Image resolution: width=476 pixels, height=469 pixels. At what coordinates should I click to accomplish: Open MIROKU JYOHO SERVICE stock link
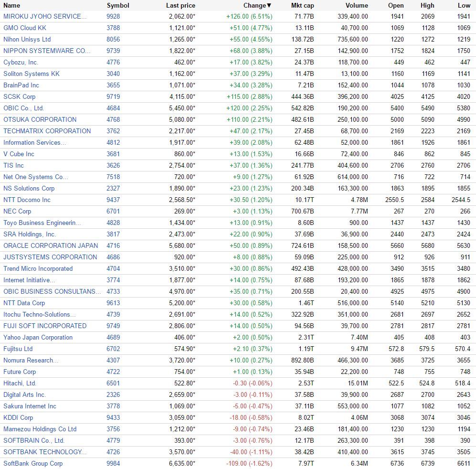tap(45, 16)
